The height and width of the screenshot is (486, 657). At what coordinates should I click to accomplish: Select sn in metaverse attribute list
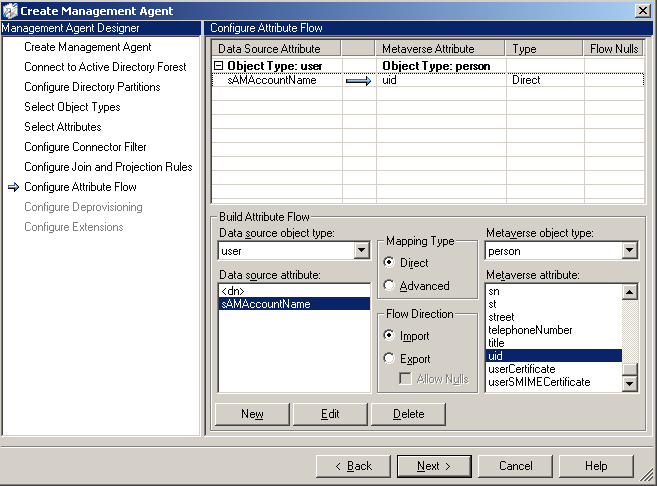point(554,291)
